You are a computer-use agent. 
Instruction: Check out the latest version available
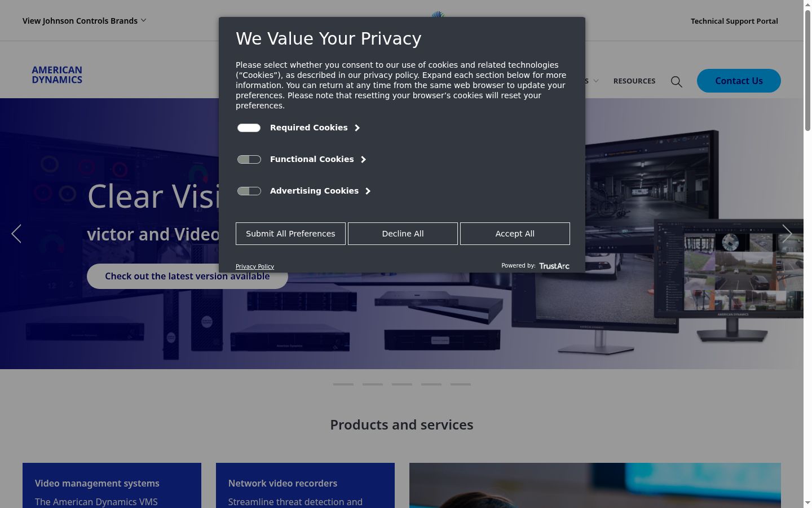coord(187,276)
